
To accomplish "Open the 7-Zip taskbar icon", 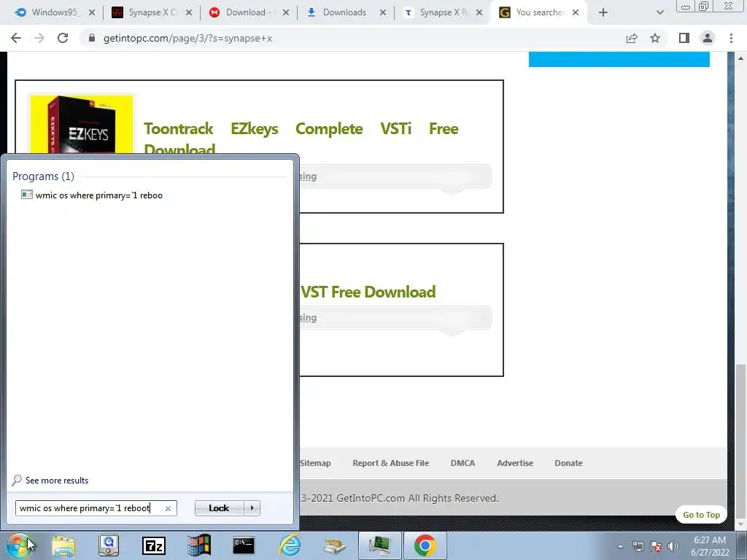I will pyautogui.click(x=153, y=545).
